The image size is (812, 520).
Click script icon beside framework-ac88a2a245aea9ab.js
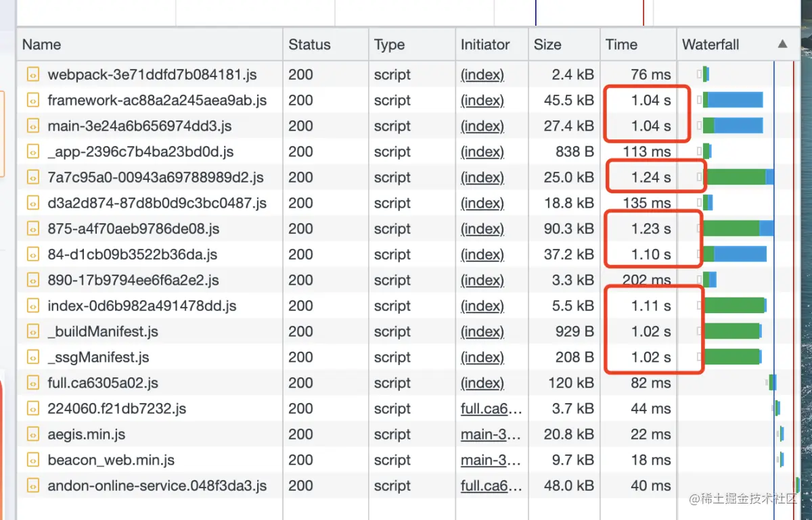coord(32,100)
